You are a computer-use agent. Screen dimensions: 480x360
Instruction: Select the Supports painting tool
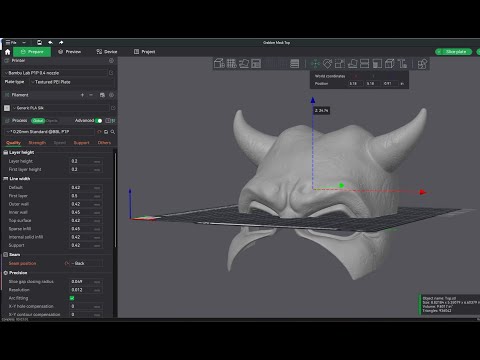click(377, 64)
